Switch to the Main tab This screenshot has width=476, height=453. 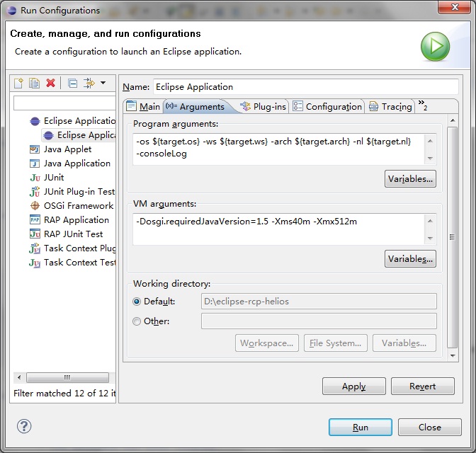tap(143, 106)
